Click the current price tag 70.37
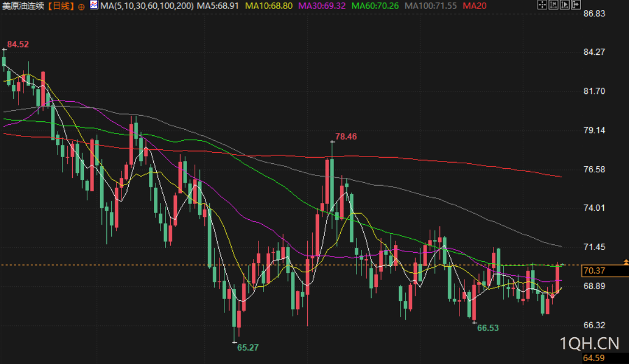The height and width of the screenshot is (364, 629). (x=605, y=271)
